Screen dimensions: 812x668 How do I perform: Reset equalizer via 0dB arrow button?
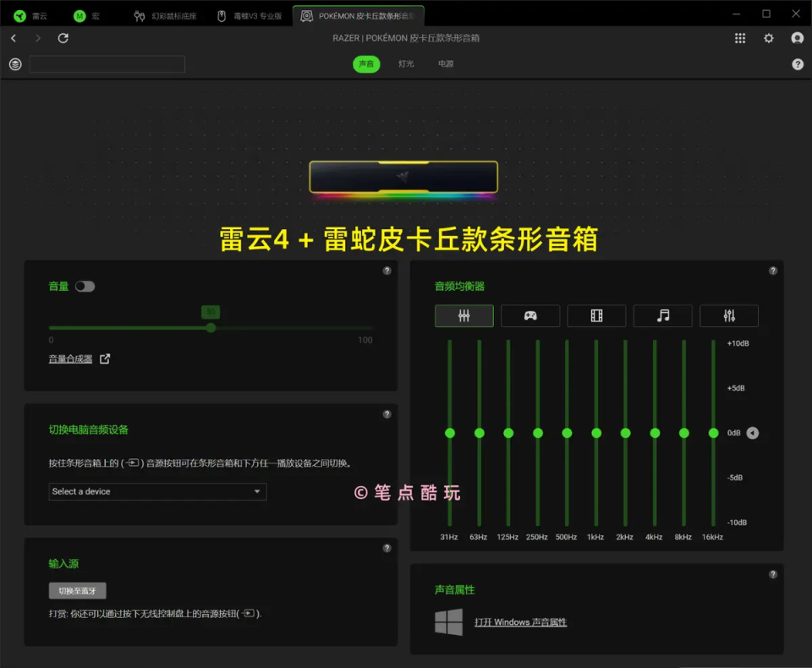753,433
